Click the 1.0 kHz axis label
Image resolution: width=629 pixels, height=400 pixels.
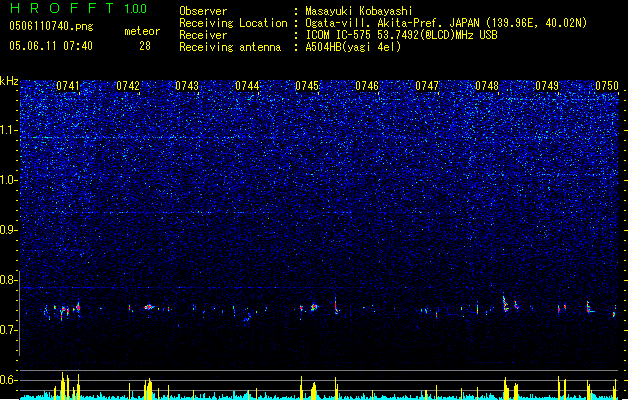(x=9, y=180)
